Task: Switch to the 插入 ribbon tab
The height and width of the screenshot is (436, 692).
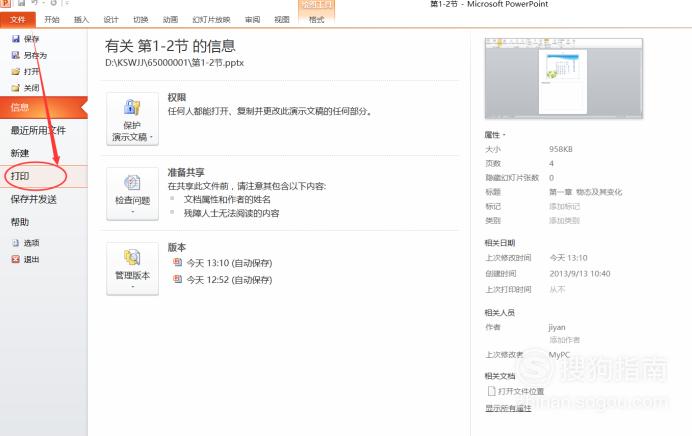Action: pos(81,19)
